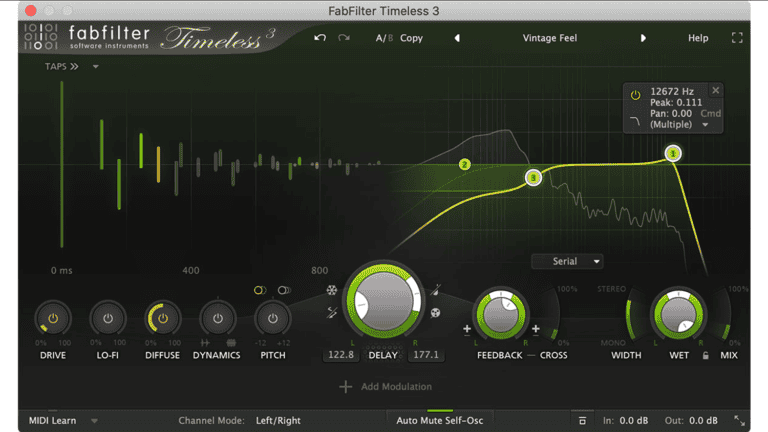The height and width of the screenshot is (432, 768).
Task: Open the (Multiple) slope dropdown
Action: click(679, 124)
